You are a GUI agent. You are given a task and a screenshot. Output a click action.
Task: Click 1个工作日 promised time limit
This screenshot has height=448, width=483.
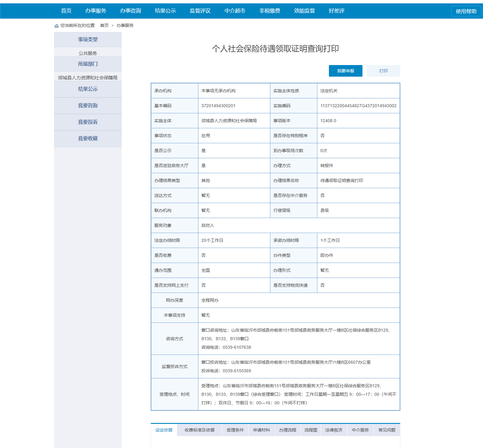pyautogui.click(x=330, y=240)
